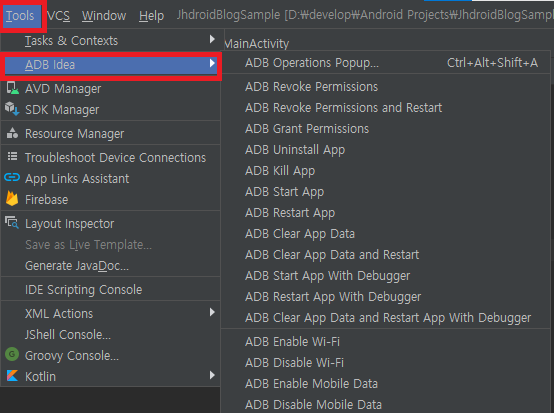Choose Resource Manager menu entry
The height and width of the screenshot is (413, 554).
point(111,134)
